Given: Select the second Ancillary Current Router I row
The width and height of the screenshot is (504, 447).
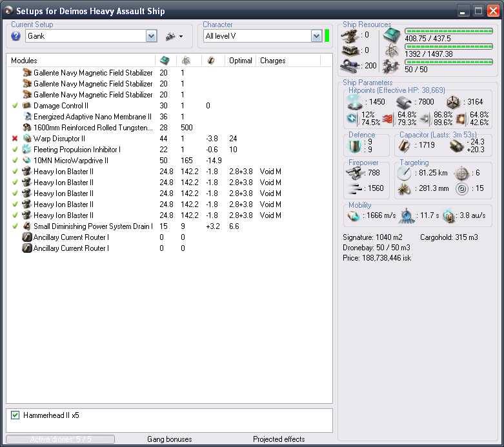Looking at the screenshot, I should click(169, 248).
